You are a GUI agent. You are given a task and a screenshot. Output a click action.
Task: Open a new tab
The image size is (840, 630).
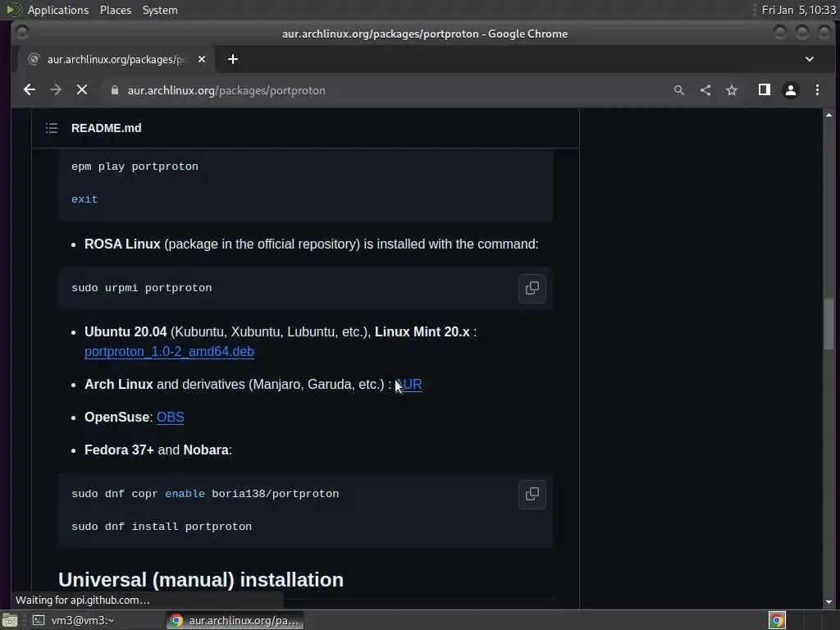tap(232, 59)
